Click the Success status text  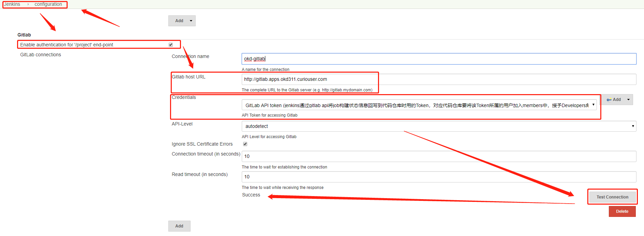click(x=251, y=195)
